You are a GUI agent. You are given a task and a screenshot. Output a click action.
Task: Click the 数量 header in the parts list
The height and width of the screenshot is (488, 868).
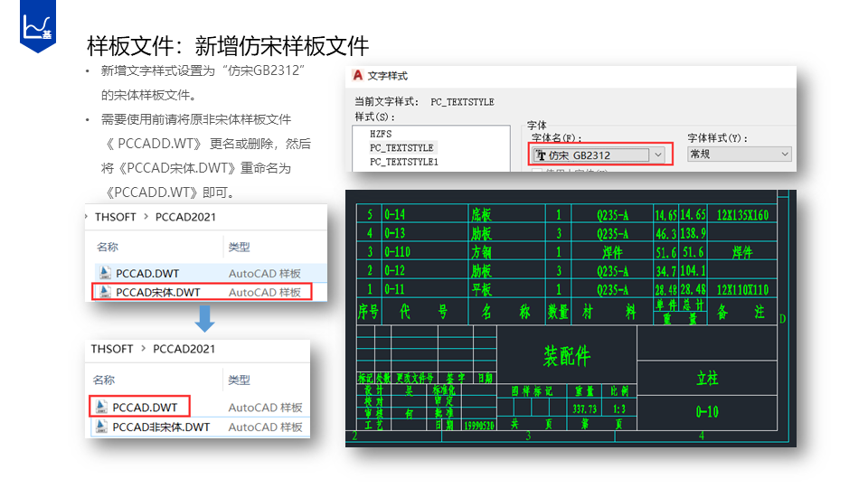click(x=558, y=312)
